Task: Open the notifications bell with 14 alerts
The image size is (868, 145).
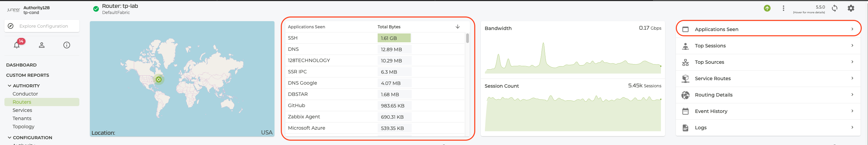Action: pyautogui.click(x=17, y=45)
